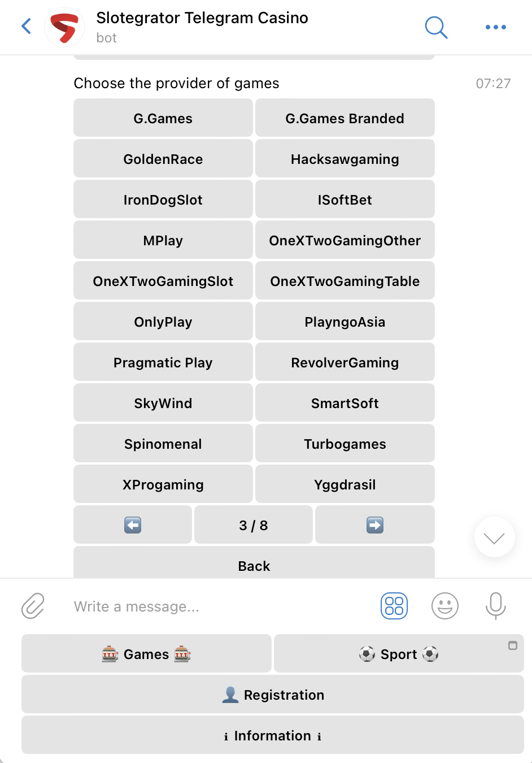Go to next providers page with right arrow
This screenshot has width=532, height=763.
pos(374,524)
